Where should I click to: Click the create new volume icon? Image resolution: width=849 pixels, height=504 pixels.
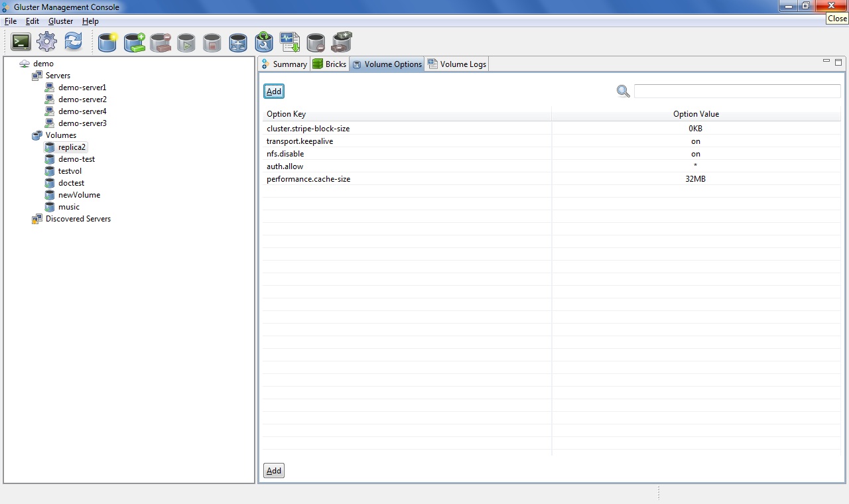107,42
